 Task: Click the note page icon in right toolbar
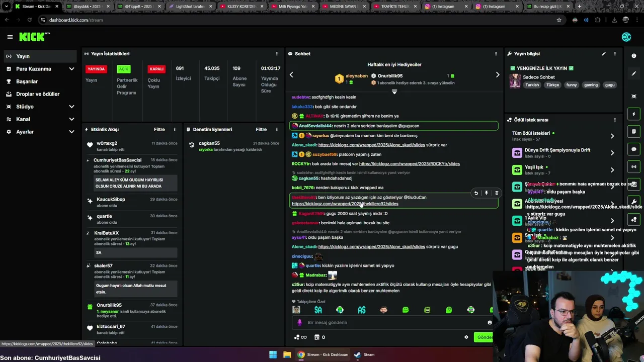point(634,132)
